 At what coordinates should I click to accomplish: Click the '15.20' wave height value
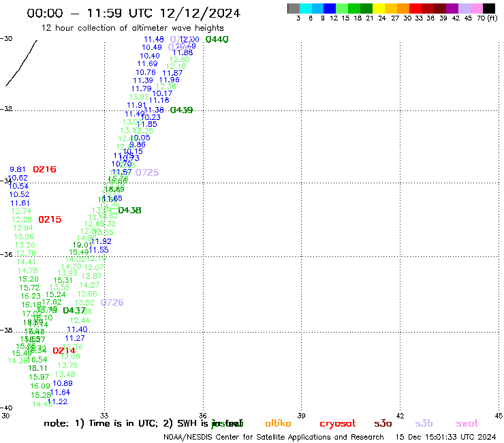click(x=29, y=279)
